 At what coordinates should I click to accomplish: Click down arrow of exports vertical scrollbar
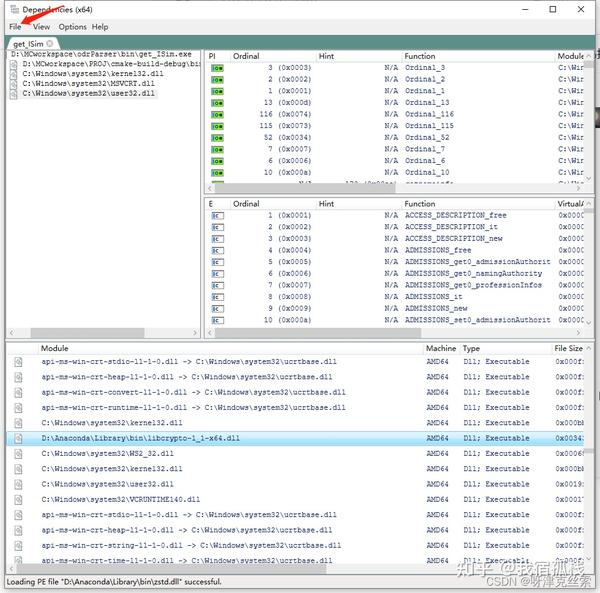(589, 323)
